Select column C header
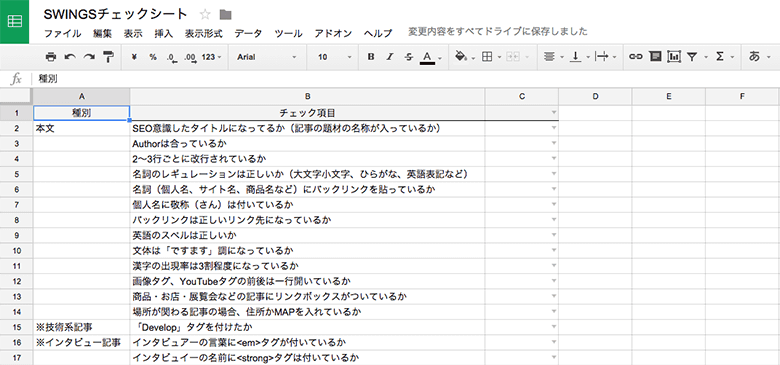The width and height of the screenshot is (780, 365). [521, 96]
